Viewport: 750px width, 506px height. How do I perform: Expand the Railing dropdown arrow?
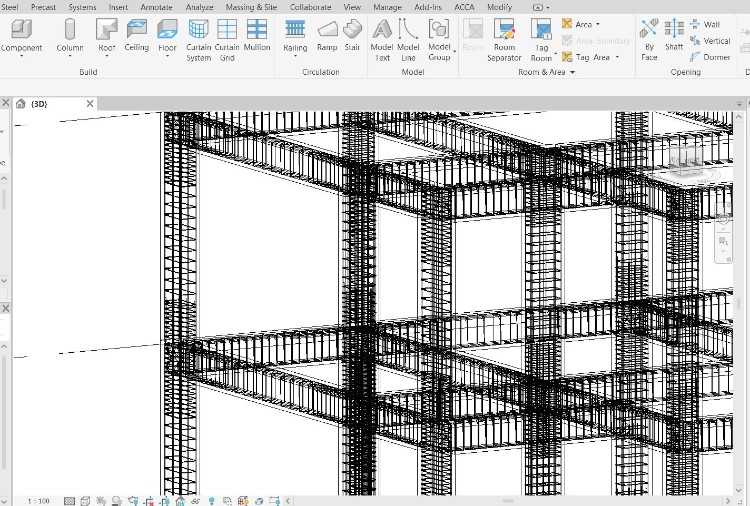pos(295,56)
